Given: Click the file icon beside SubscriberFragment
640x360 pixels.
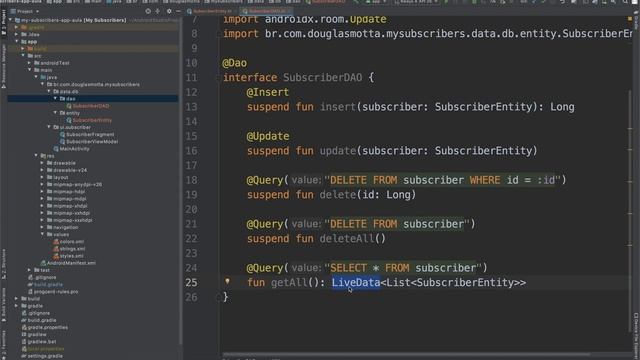Looking at the screenshot, I should pos(62,134).
